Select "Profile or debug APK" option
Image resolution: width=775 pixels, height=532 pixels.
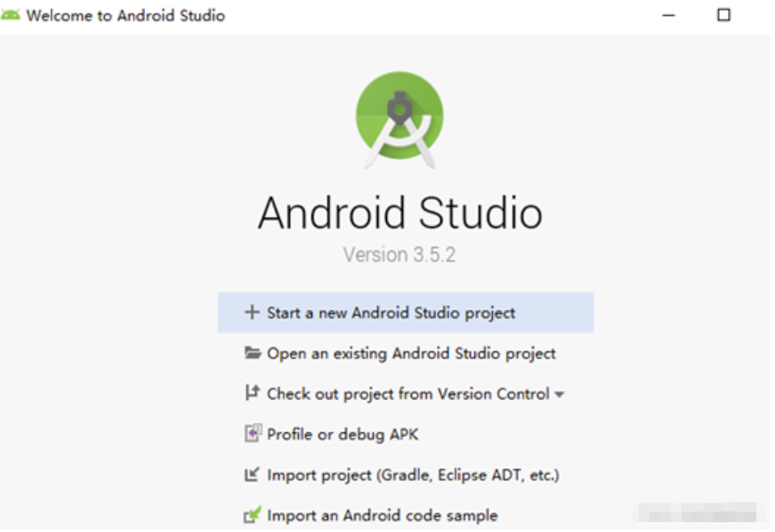click(x=343, y=434)
